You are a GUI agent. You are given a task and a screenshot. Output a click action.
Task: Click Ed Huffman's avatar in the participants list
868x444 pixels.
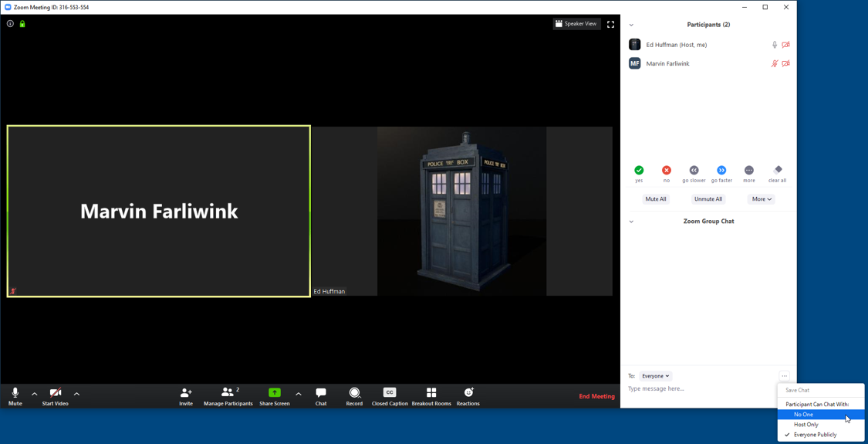tap(635, 45)
